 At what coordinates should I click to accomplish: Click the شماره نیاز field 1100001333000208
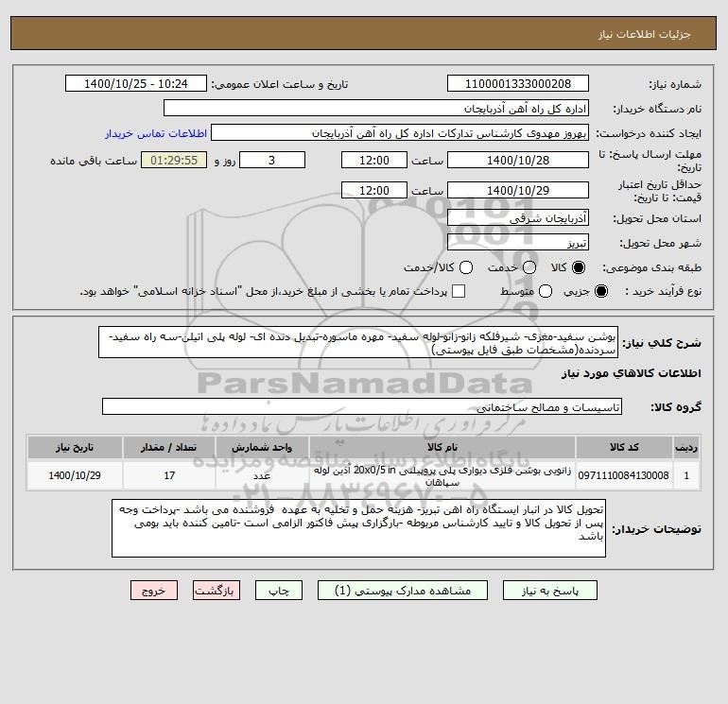point(518,83)
